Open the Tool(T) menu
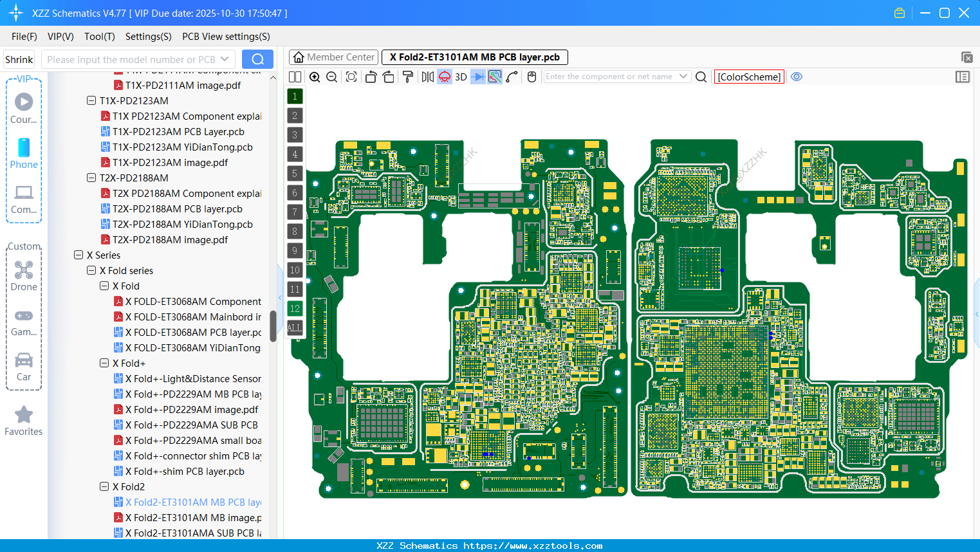The height and width of the screenshot is (552, 980). [99, 37]
